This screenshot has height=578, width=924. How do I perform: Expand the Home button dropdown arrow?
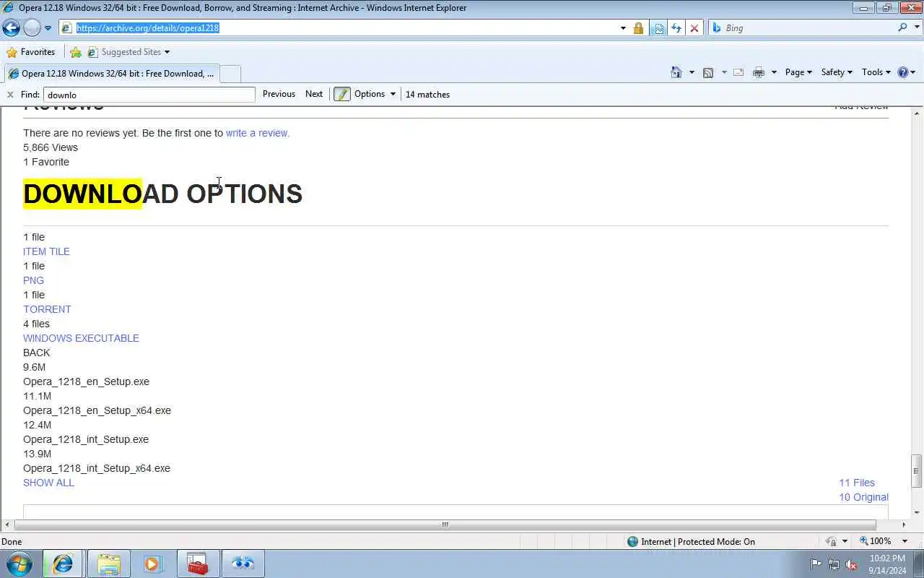[692, 72]
